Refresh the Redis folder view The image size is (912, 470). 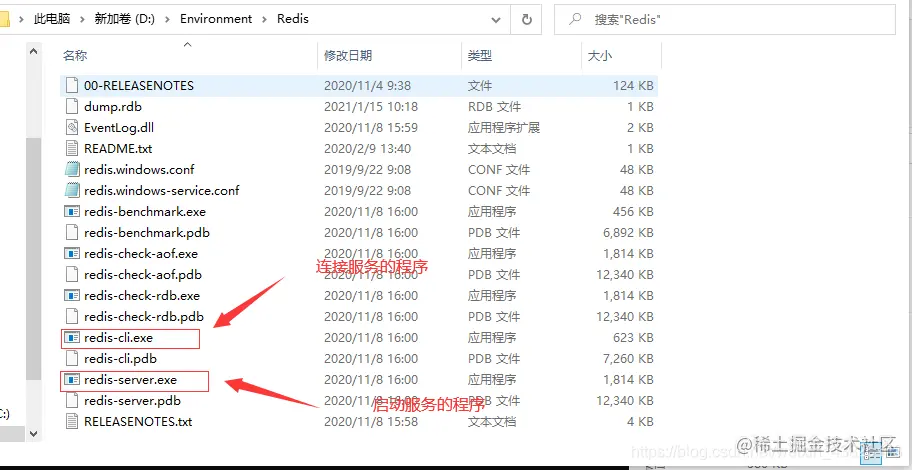[x=526, y=20]
